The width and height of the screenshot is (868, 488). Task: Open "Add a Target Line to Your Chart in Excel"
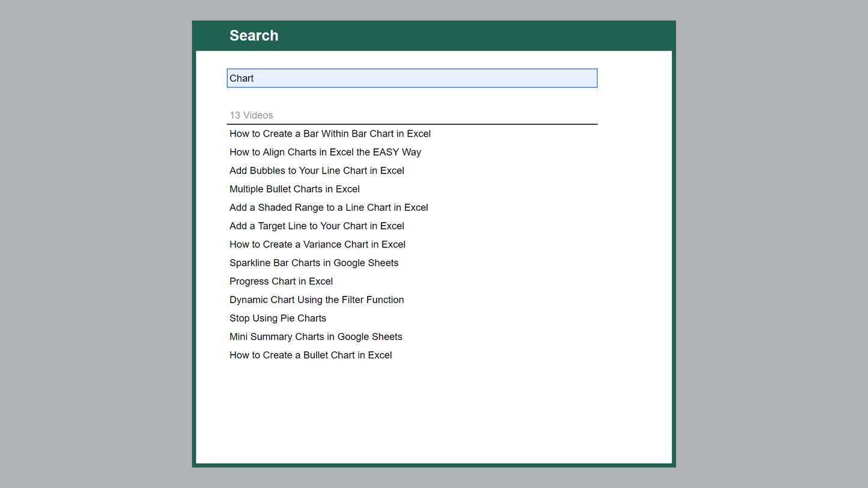[x=317, y=226]
